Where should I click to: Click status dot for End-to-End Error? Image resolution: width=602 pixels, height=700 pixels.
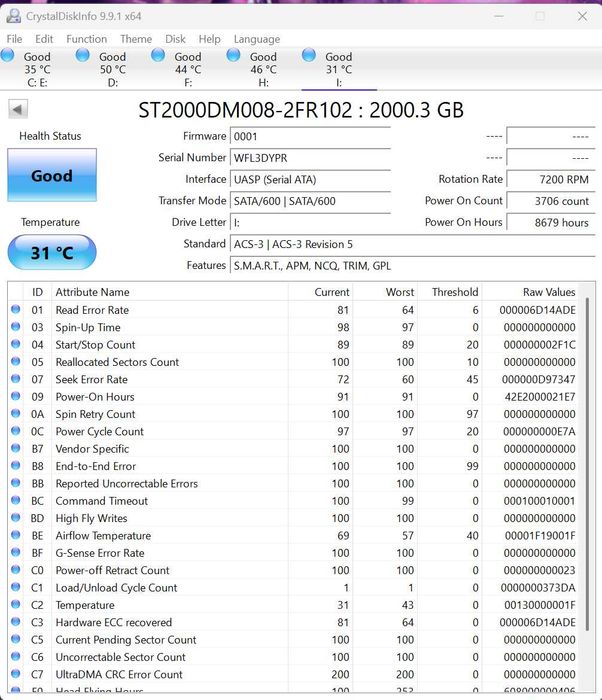16,465
